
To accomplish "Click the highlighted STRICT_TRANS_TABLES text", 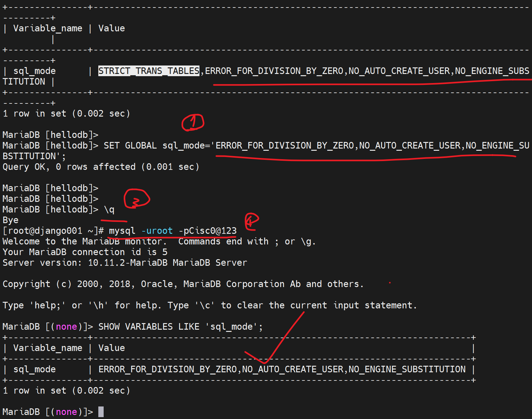I will coord(149,71).
